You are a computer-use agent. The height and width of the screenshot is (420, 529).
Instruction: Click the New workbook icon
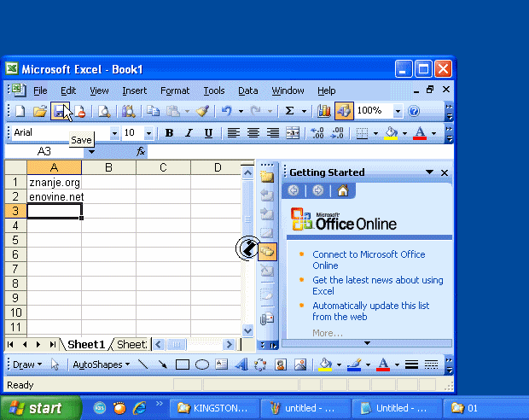point(20,111)
